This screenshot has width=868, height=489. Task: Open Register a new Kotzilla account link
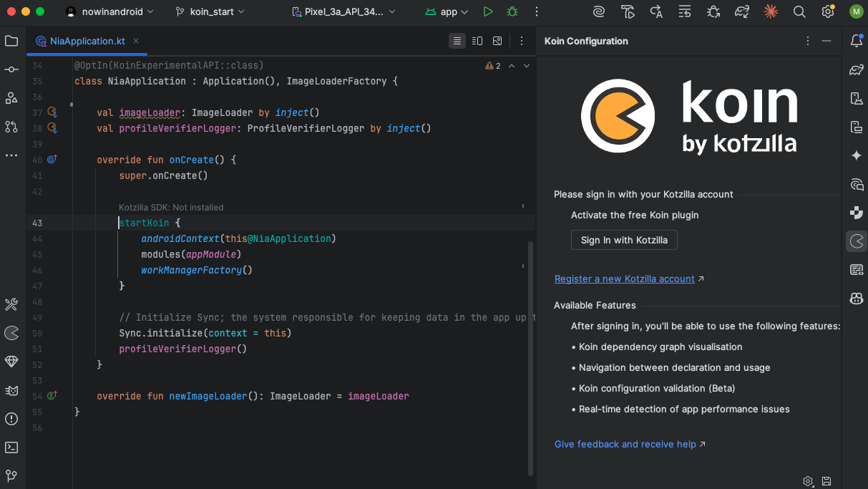point(624,279)
